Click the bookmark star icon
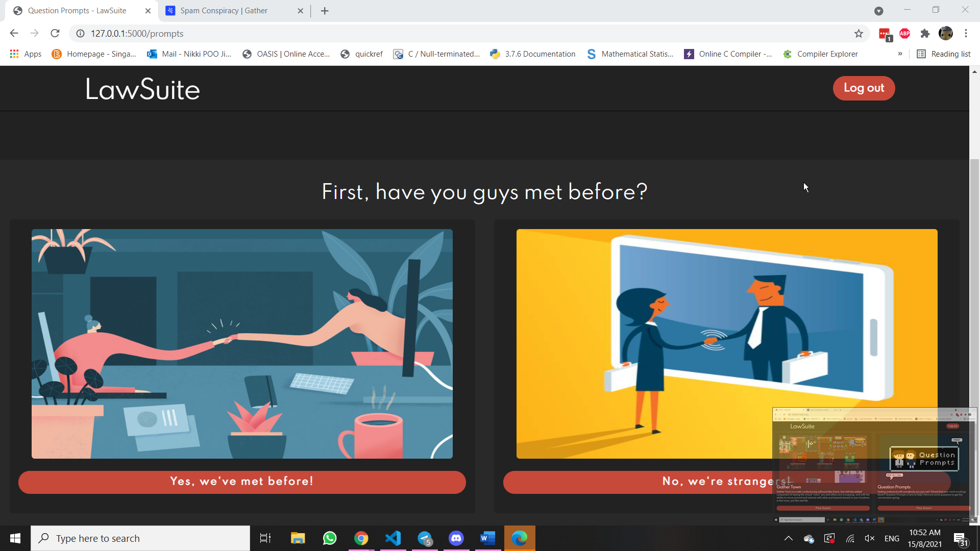 [x=859, y=34]
